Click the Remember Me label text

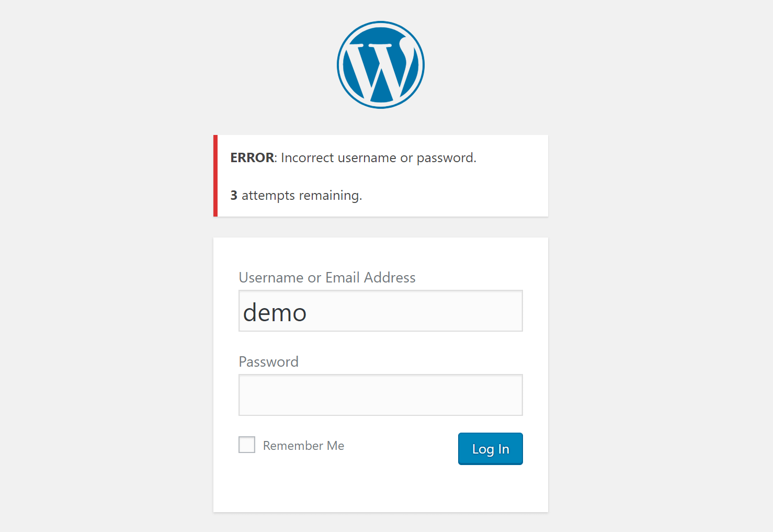point(303,445)
